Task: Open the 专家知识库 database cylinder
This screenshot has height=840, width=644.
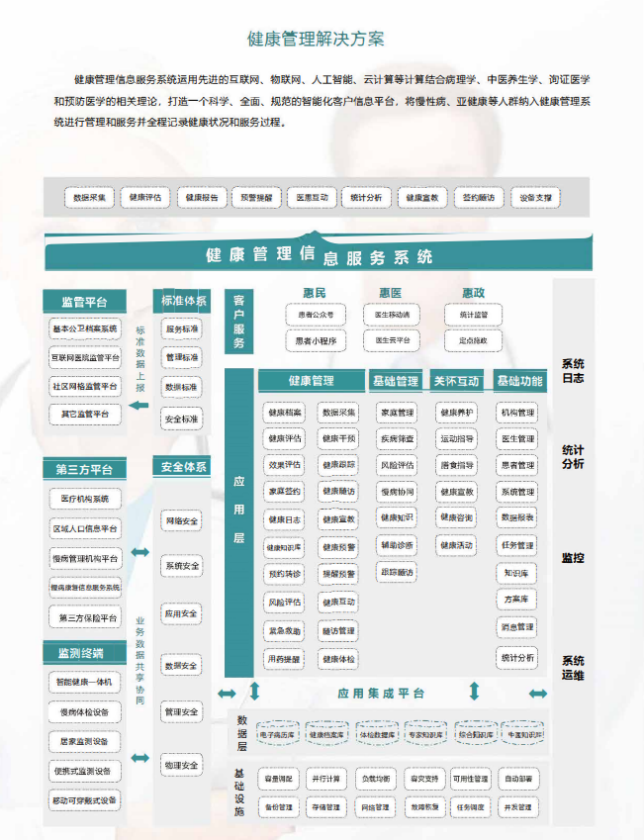Action: tap(426, 735)
